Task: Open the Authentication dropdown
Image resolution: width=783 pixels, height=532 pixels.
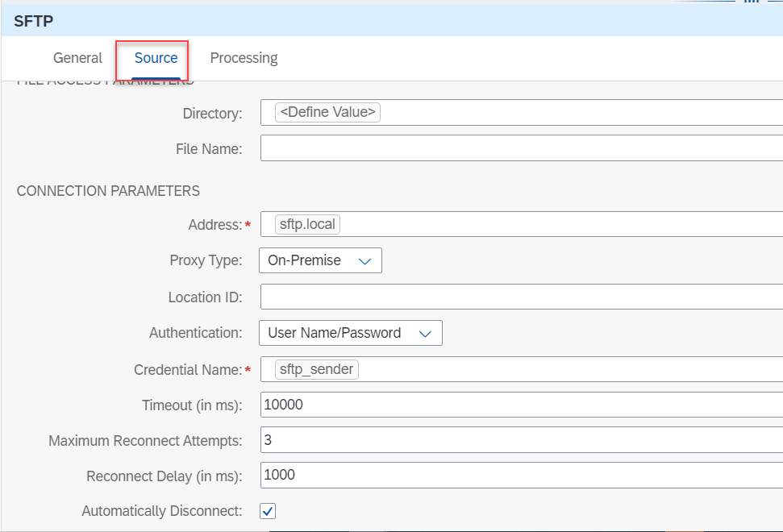Action: pyautogui.click(x=350, y=332)
